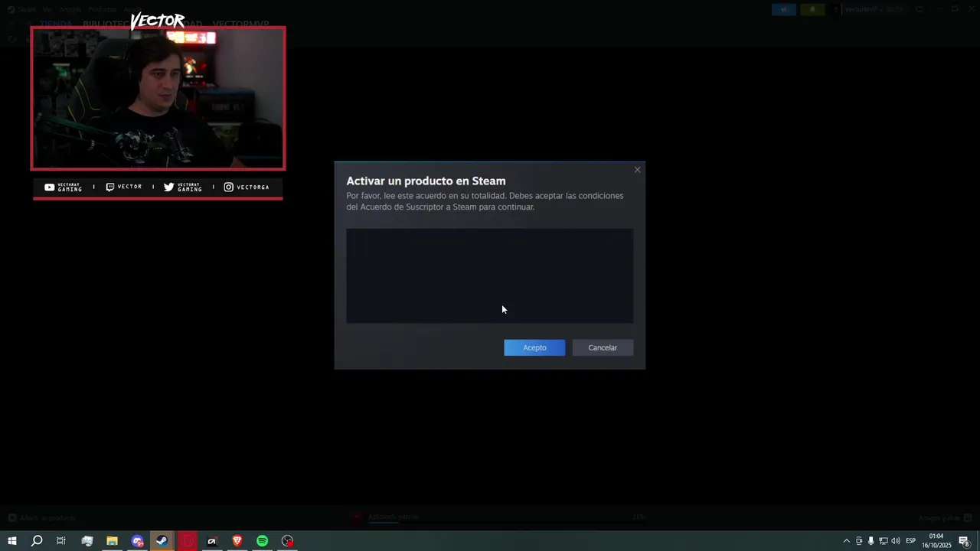The height and width of the screenshot is (551, 980).
Task: Open Spotify from the taskbar
Action: pyautogui.click(x=263, y=541)
